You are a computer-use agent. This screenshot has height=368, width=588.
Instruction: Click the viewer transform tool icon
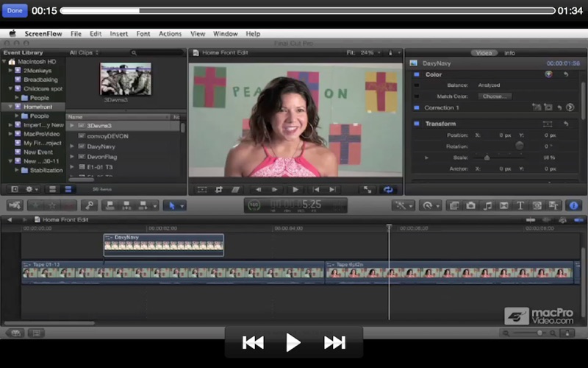[x=201, y=190]
